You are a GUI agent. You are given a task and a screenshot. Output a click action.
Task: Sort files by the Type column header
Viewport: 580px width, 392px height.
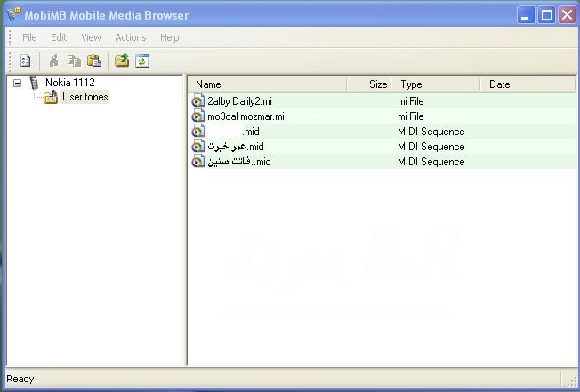[x=436, y=84]
